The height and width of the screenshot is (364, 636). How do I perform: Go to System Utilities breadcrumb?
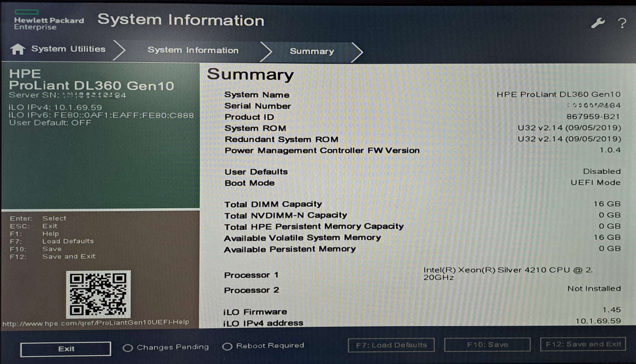68,49
